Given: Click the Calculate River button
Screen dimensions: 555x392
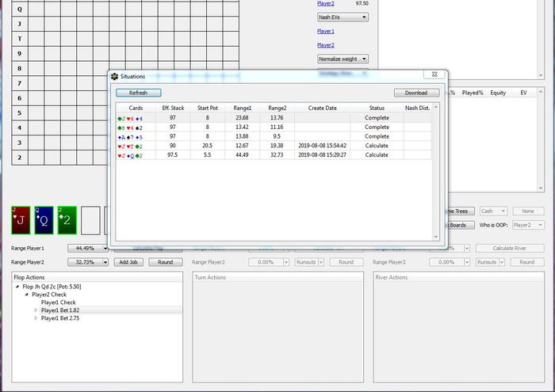Looking at the screenshot, I should [509, 248].
